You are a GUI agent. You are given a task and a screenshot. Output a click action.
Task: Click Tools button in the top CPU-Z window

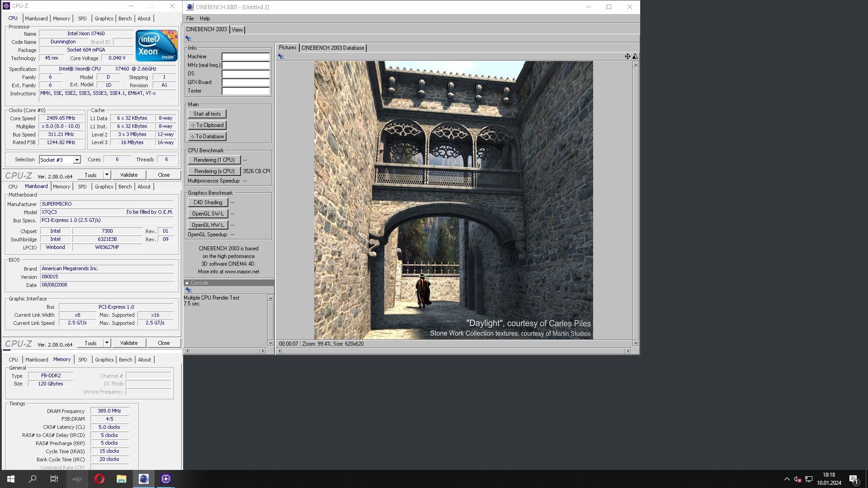[90, 175]
